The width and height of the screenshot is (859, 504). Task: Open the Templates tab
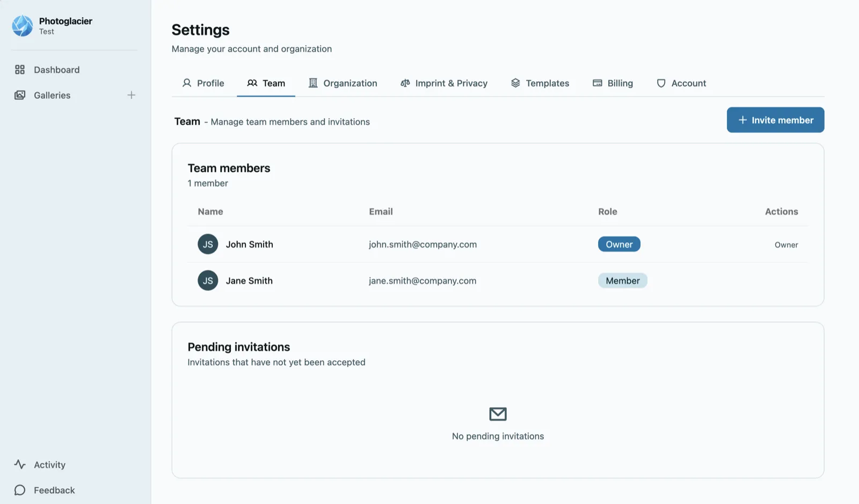[540, 83]
